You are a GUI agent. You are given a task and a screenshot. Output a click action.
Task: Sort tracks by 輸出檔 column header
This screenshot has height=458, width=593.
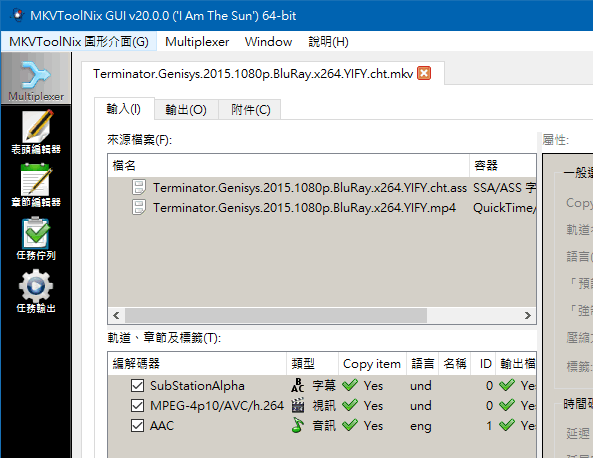pos(516,364)
